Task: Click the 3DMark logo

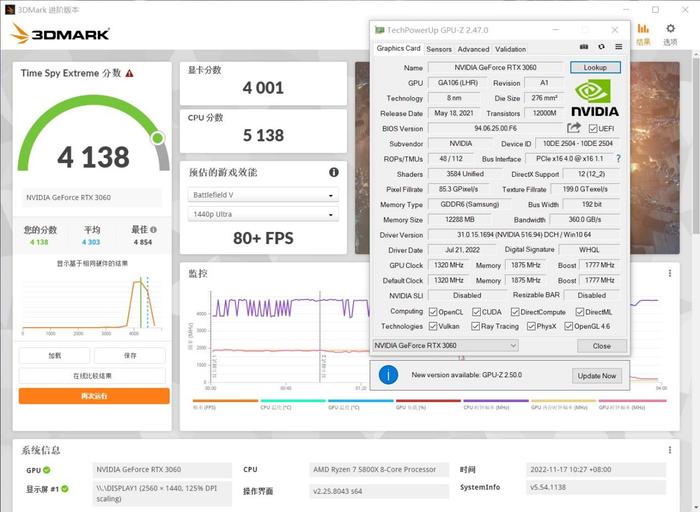Action: pyautogui.click(x=60, y=33)
